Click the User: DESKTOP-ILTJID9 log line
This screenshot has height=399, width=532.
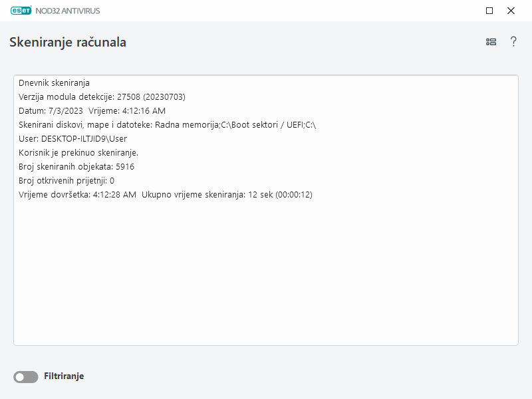(75, 139)
